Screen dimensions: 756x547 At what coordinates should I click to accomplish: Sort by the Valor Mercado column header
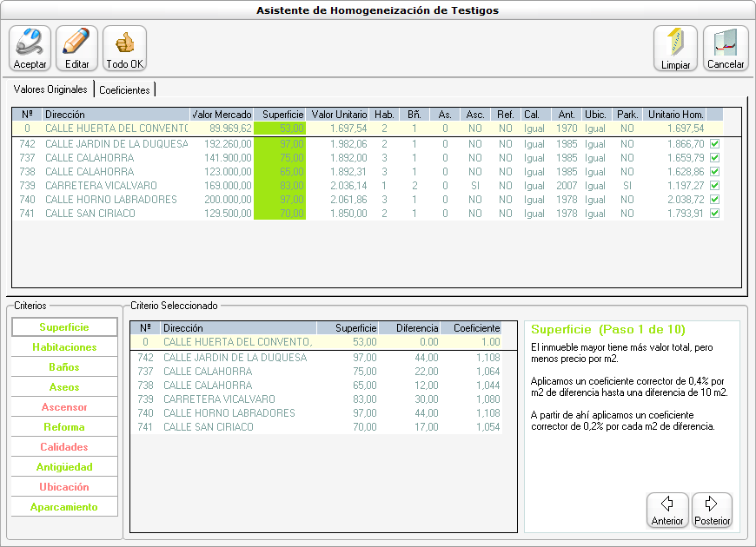[222, 115]
